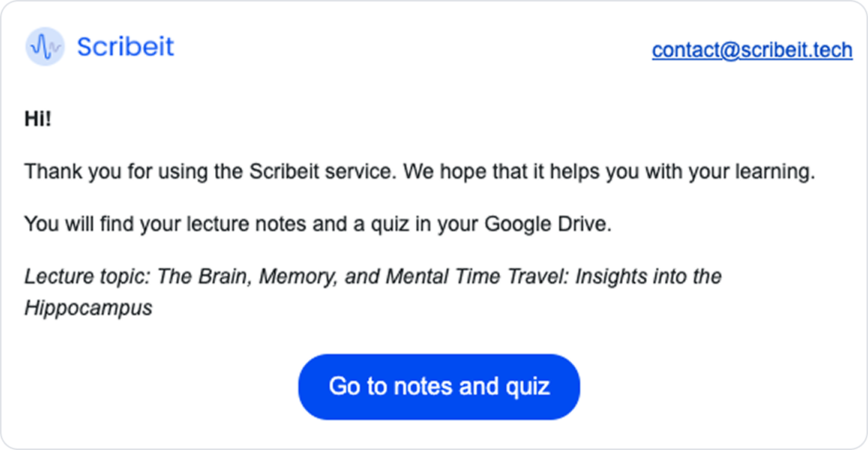Viewport: 868px width, 450px height.
Task: Click the word Hippocampus
Action: pyautogui.click(x=88, y=309)
